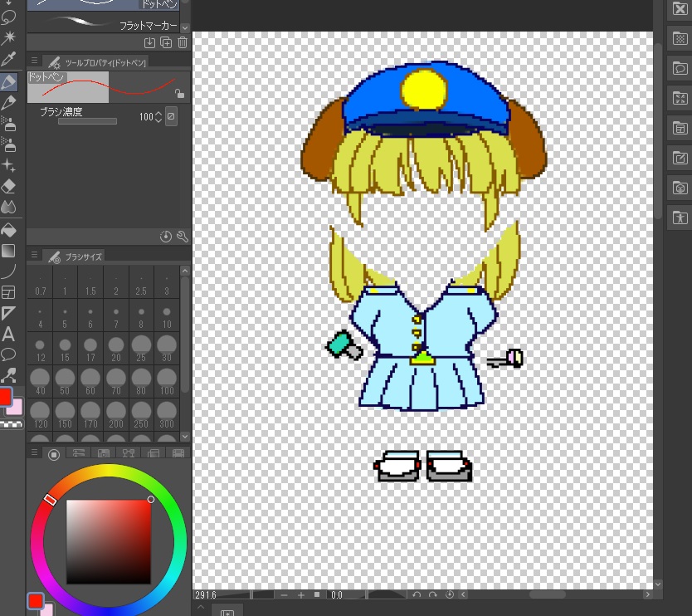Select the active Pen tool in the toolbar
Image resolution: width=692 pixels, height=616 pixels.
[x=9, y=81]
